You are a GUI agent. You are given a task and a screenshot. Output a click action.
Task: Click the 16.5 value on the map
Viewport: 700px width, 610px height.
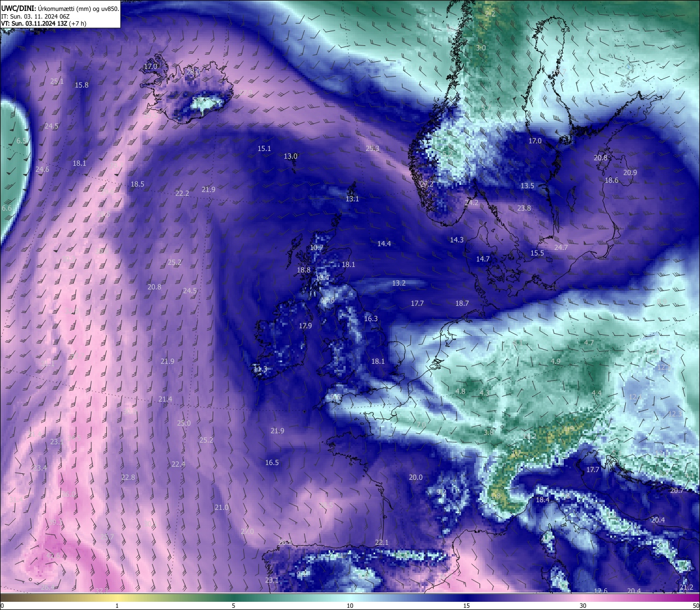pyautogui.click(x=272, y=463)
